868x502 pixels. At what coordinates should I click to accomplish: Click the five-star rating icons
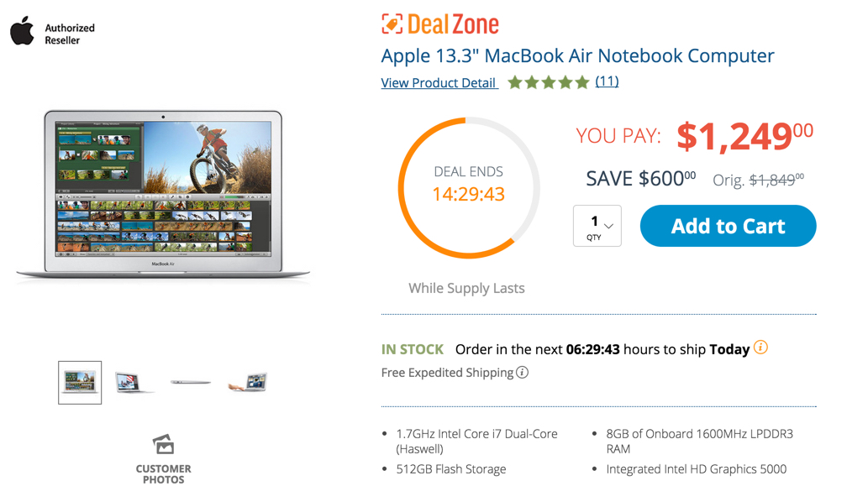tap(548, 82)
